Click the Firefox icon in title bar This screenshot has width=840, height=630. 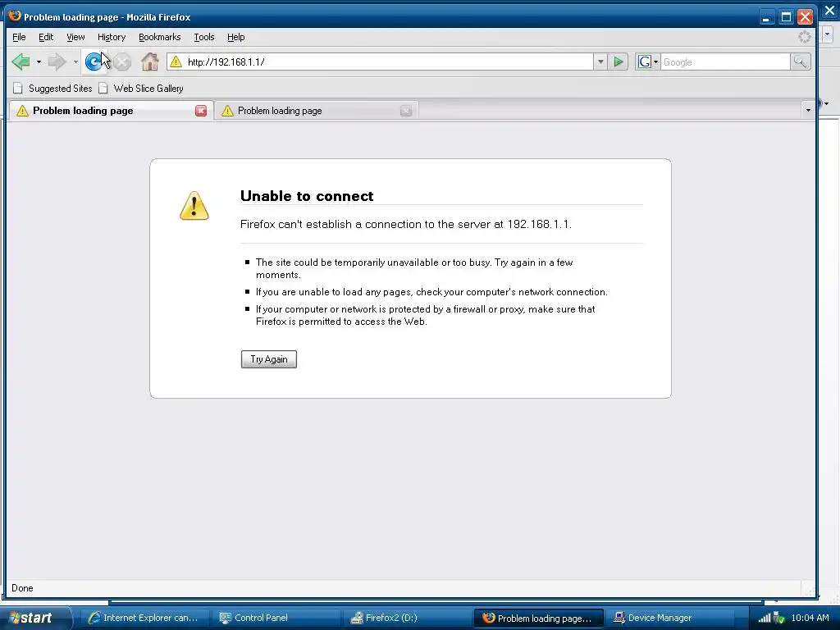[x=15, y=16]
